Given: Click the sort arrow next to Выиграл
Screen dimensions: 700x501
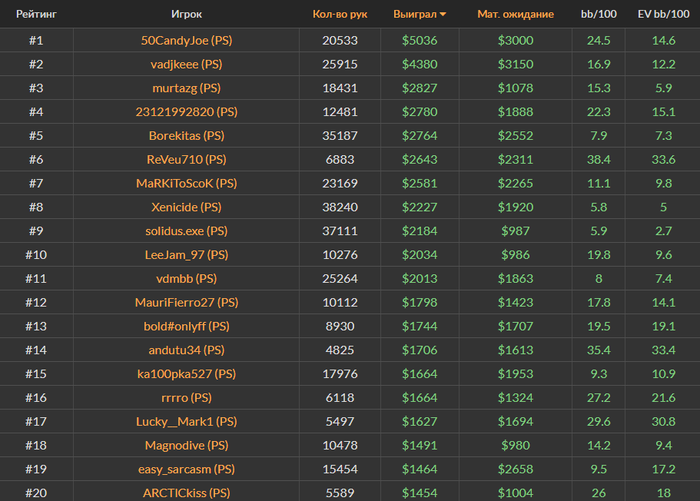Looking at the screenshot, I should pyautogui.click(x=443, y=15).
